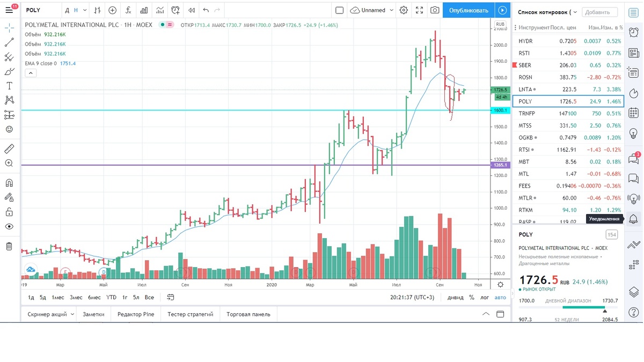Open the Редактор Pine tab
Screen dimensions: 644x362
[136, 314]
